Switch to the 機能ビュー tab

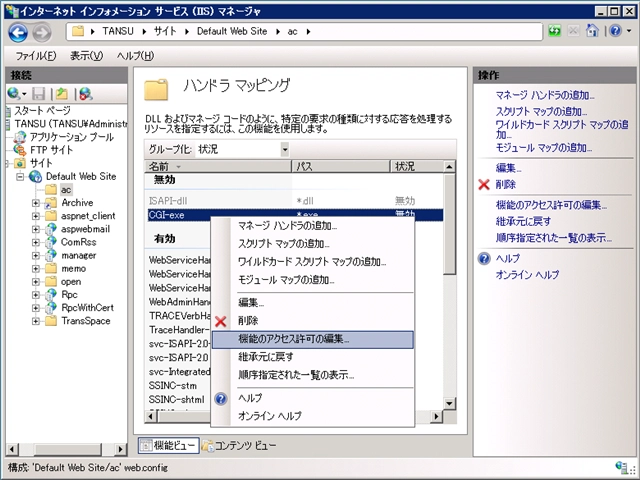tap(169, 446)
